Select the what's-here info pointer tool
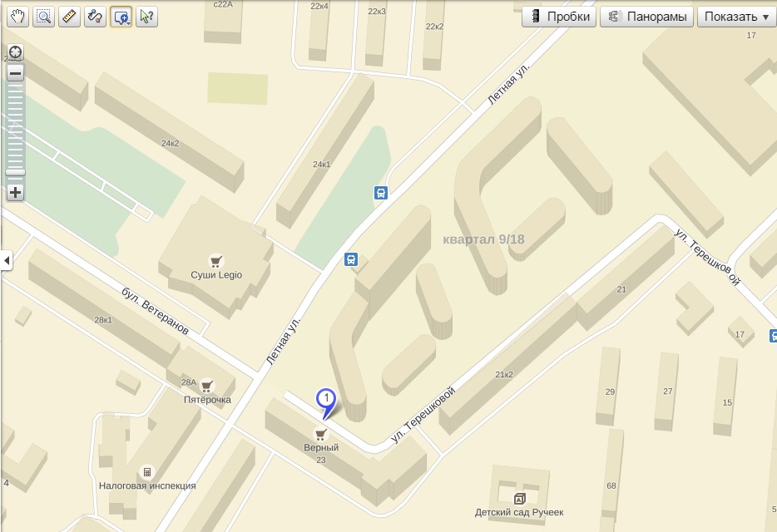Image resolution: width=777 pixels, height=532 pixels. [x=146, y=17]
